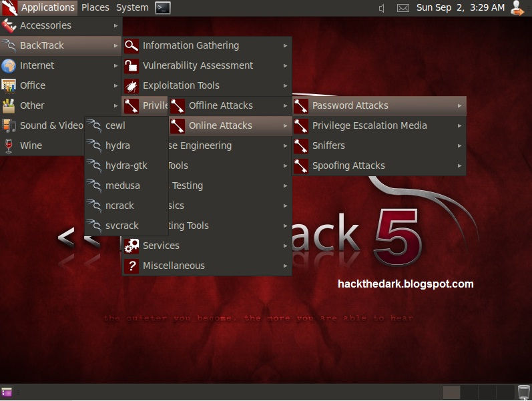The image size is (532, 401).
Task: Select the Online Attacks submenu entry
Action: coord(230,125)
